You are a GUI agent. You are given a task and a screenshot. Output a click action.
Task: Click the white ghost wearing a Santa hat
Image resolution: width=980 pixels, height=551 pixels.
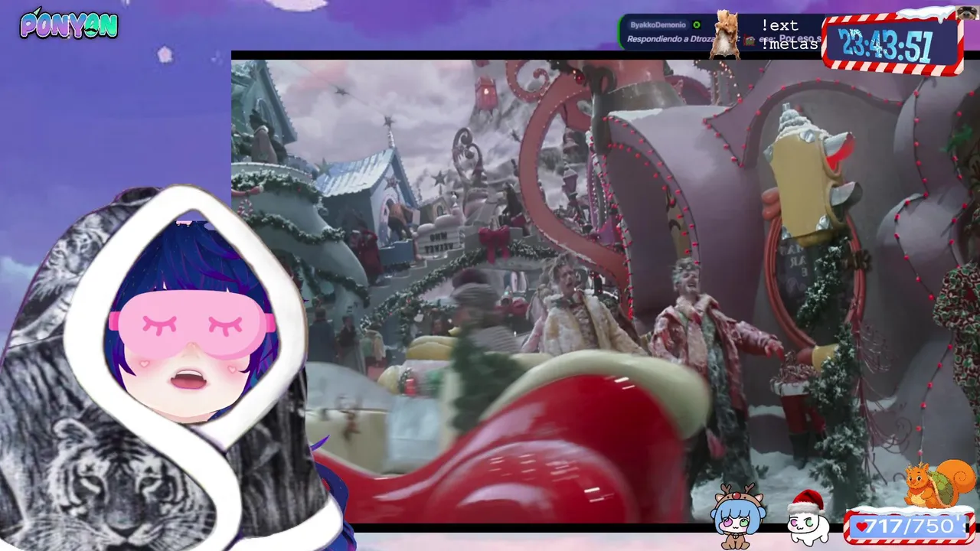808,519
